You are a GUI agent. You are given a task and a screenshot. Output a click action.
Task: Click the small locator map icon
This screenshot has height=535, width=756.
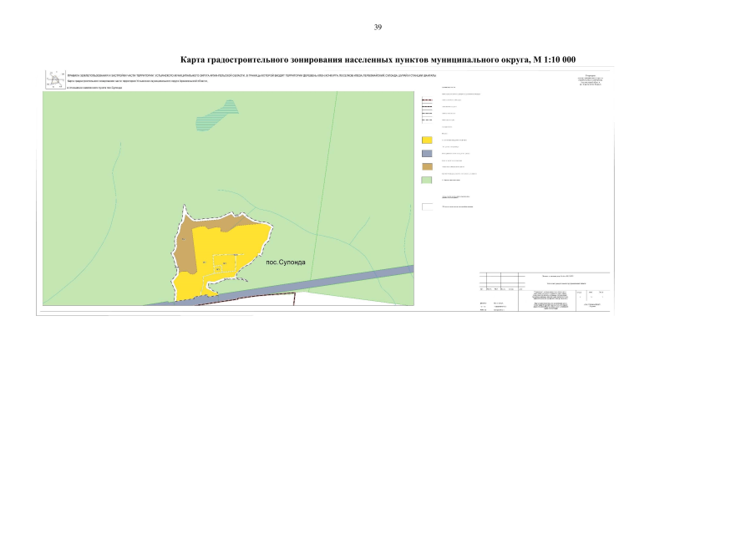click(x=55, y=80)
